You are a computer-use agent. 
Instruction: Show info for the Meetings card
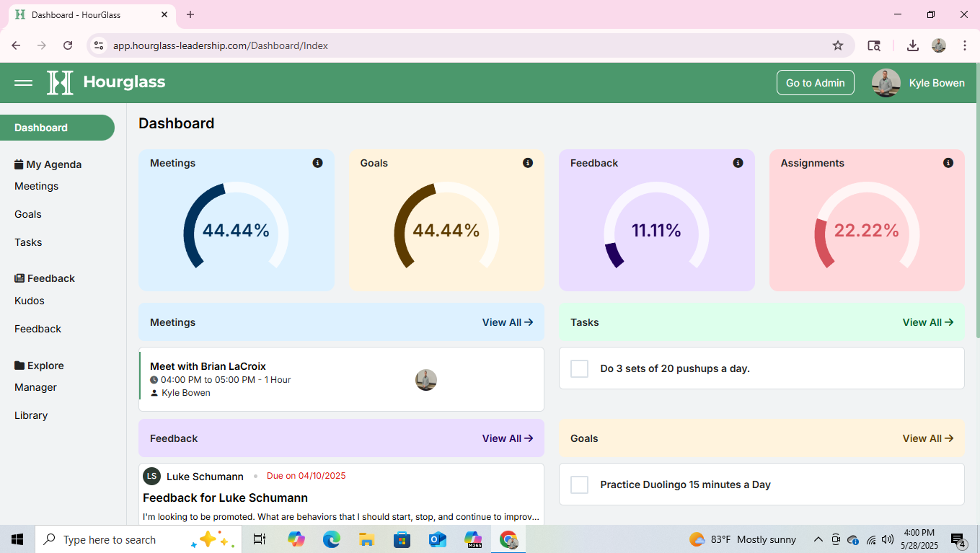click(317, 163)
